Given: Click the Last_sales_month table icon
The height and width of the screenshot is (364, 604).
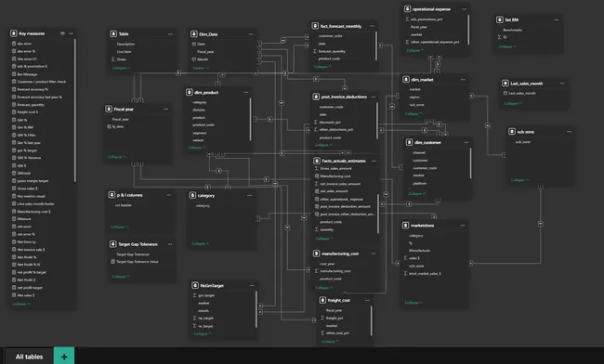Looking at the screenshot, I should [x=505, y=84].
